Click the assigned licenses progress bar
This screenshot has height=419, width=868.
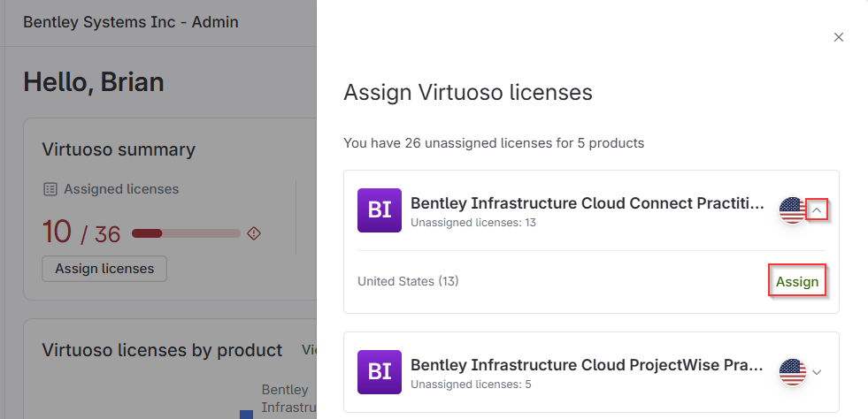[186, 233]
